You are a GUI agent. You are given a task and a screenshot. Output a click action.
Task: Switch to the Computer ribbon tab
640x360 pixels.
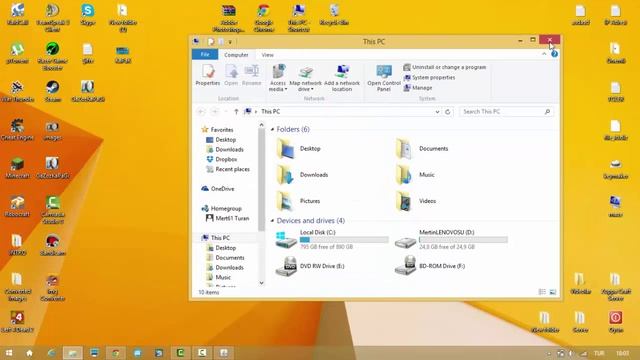click(236, 55)
